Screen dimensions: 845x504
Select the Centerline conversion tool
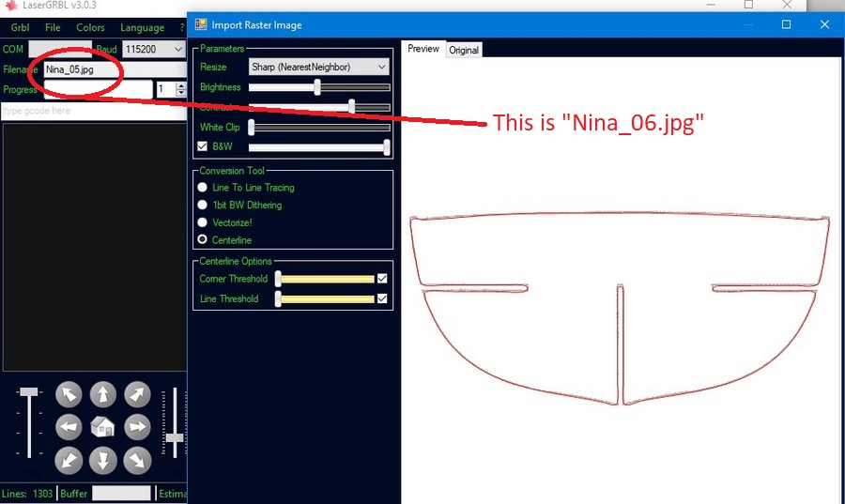202,239
